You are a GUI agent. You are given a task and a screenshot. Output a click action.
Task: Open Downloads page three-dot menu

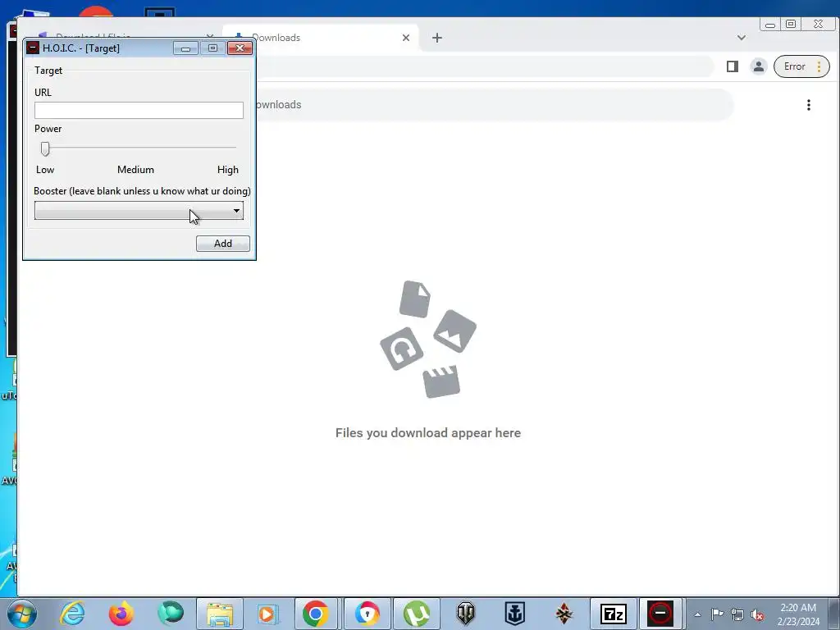pos(809,105)
